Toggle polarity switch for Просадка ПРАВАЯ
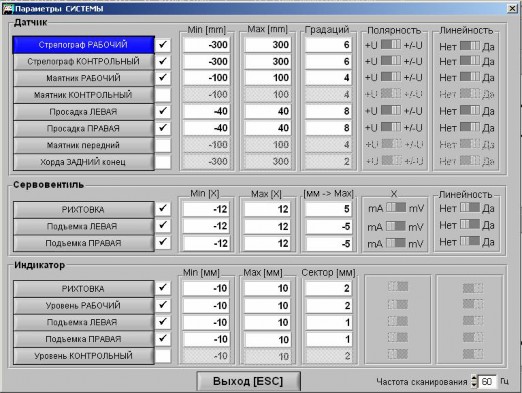Image resolution: width=522 pixels, height=393 pixels. click(x=391, y=127)
